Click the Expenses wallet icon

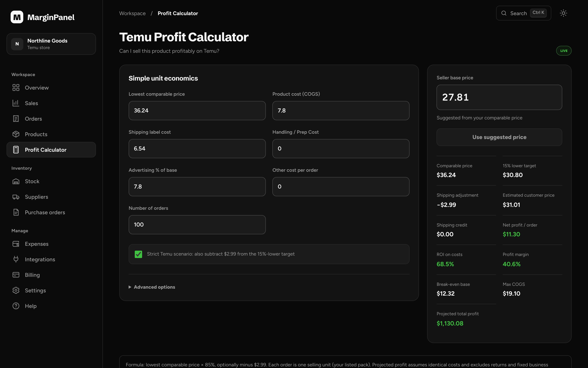click(16, 244)
